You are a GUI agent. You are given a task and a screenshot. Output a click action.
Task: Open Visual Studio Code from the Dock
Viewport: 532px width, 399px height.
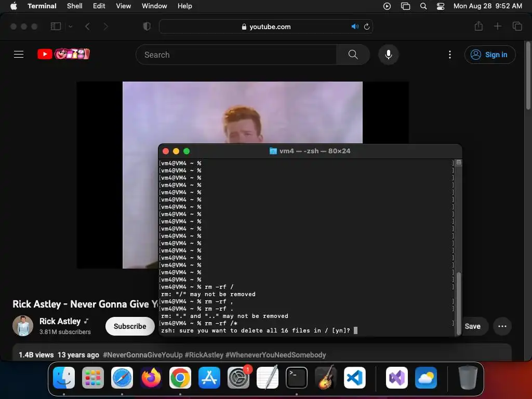point(354,378)
